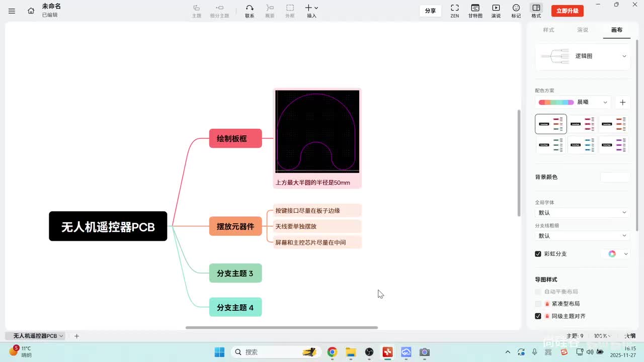Select the 画布 tab
The image size is (644, 362).
click(617, 30)
